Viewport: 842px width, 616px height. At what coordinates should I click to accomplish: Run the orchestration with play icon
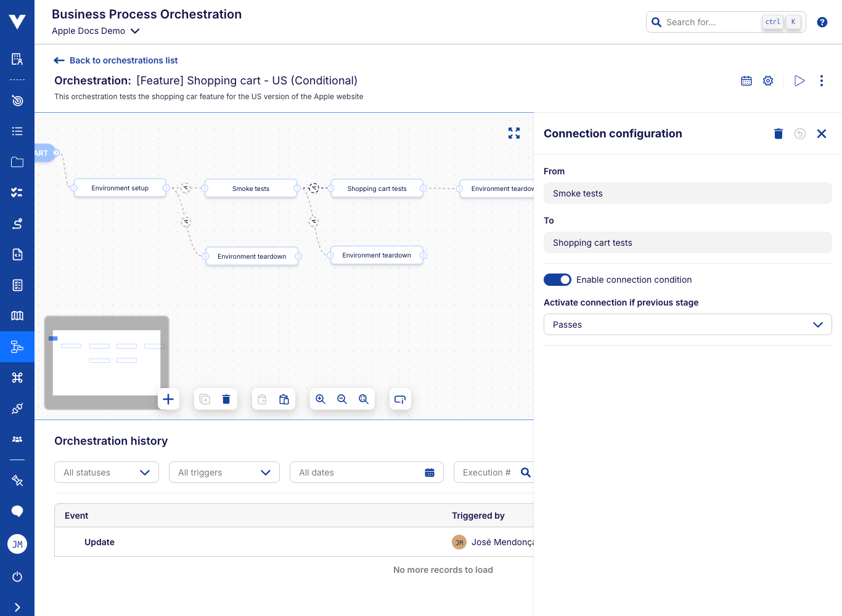[x=799, y=81]
